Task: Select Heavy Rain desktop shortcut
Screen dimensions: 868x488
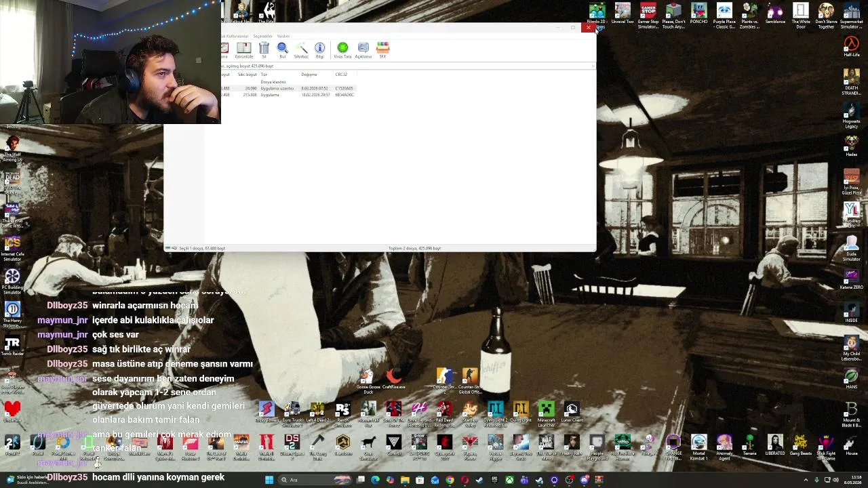Action: pos(572,445)
